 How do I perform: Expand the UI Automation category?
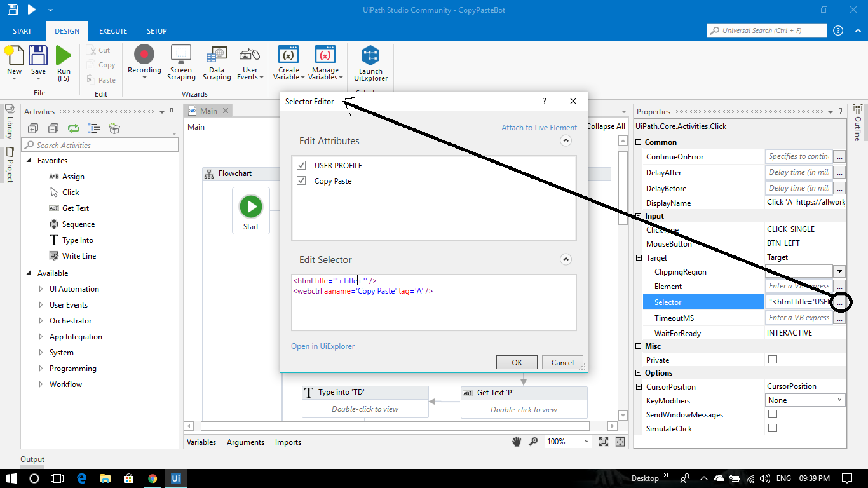click(x=39, y=288)
